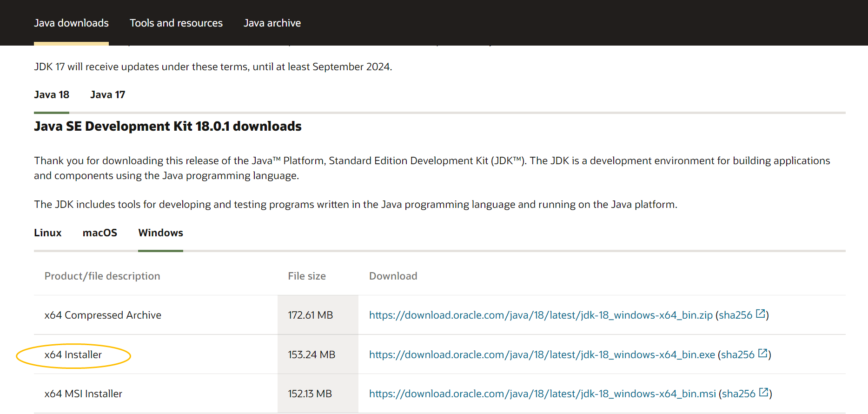Select the macOS platform tab
868x414 pixels.
[100, 233]
